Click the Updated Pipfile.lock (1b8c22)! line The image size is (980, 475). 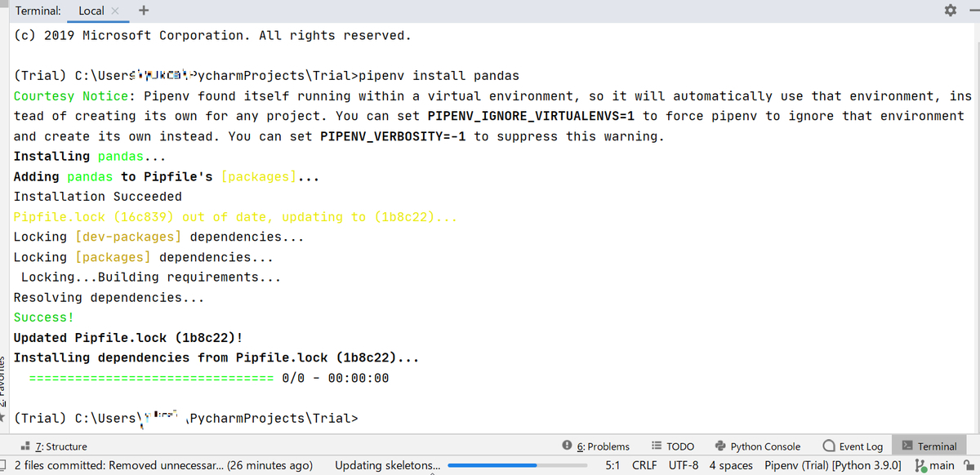(128, 338)
